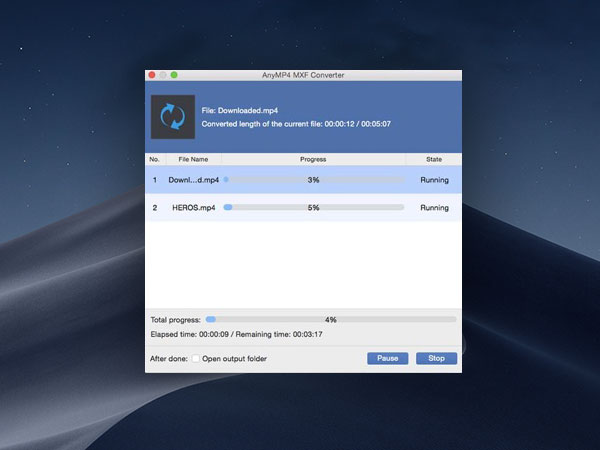Select the Downl...d.mp4 file name

pos(194,180)
